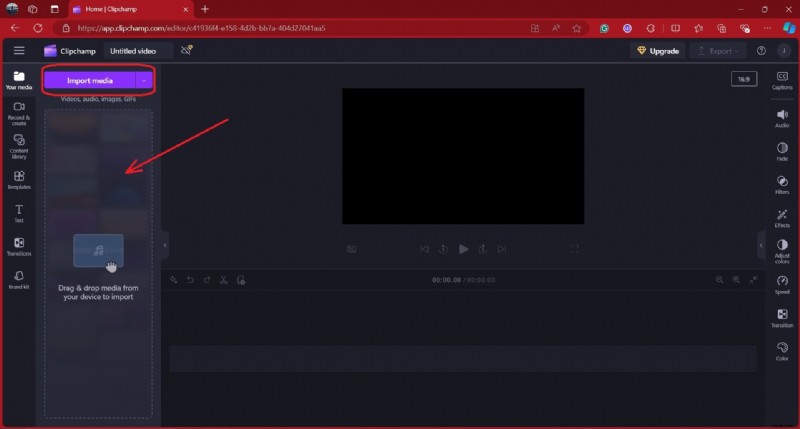This screenshot has width=800, height=429.
Task: Zoom out the timeline
Action: point(719,280)
